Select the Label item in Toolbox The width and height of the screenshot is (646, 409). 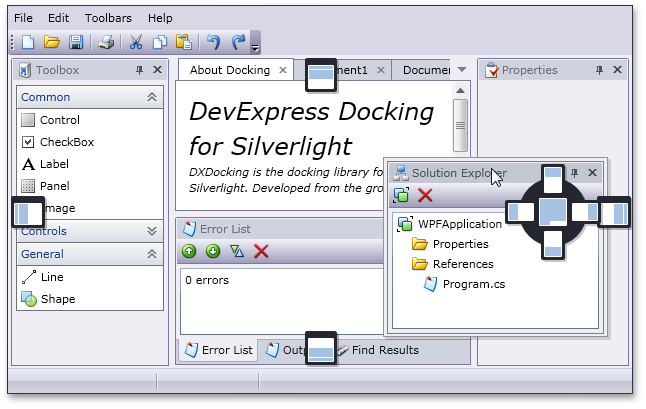pyautogui.click(x=90, y=164)
